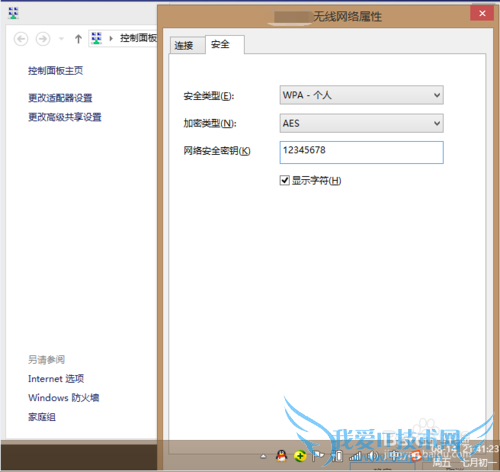Open QQ penguin tray icon

point(282,456)
